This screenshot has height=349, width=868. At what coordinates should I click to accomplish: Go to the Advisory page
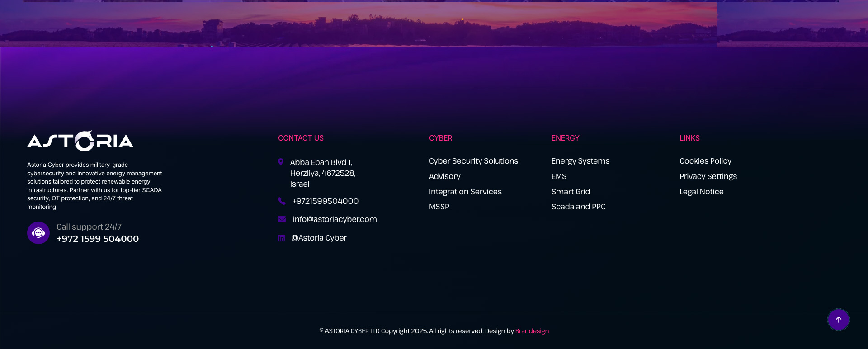pyautogui.click(x=444, y=176)
